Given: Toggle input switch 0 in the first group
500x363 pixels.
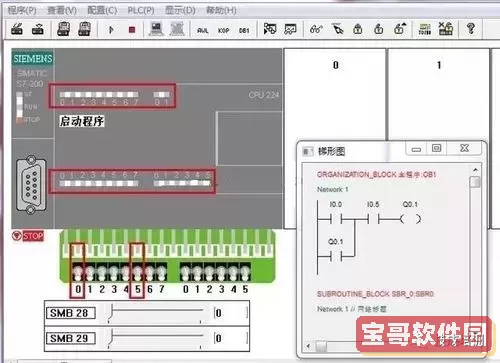Looking at the screenshot, I should pos(78,272).
